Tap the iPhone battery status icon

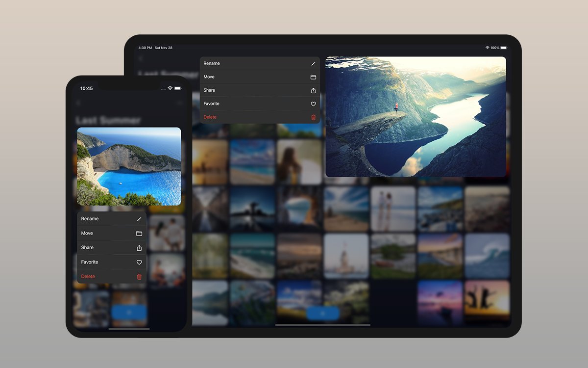[x=178, y=88]
